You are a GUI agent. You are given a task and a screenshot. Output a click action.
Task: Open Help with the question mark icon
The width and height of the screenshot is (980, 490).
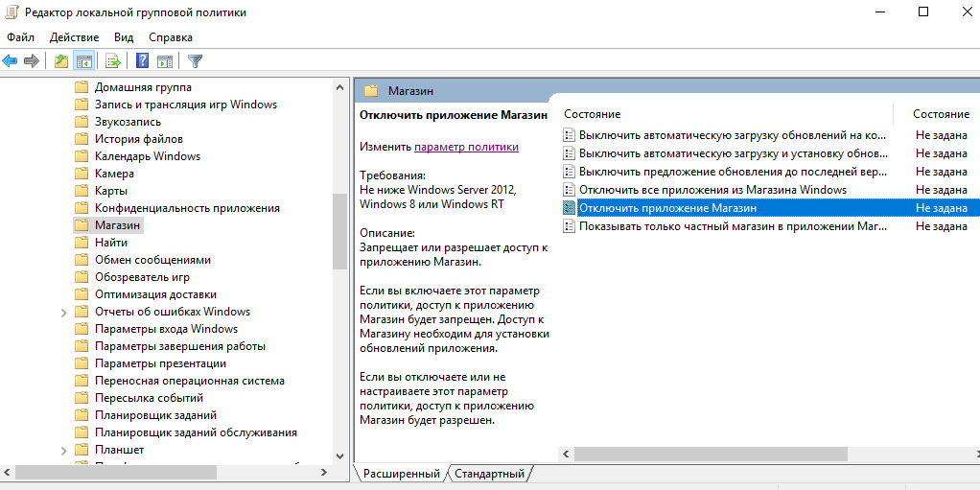point(142,61)
